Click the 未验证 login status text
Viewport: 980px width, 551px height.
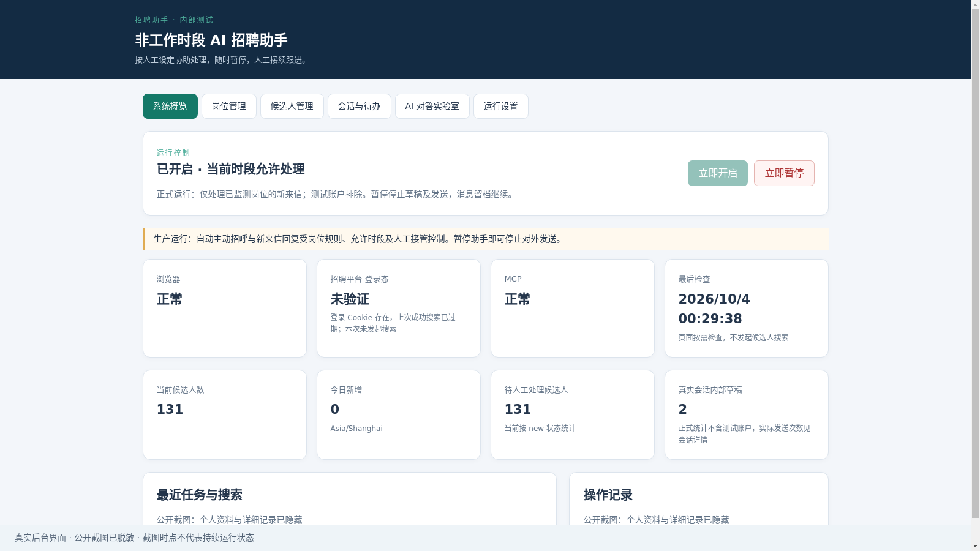350,299
